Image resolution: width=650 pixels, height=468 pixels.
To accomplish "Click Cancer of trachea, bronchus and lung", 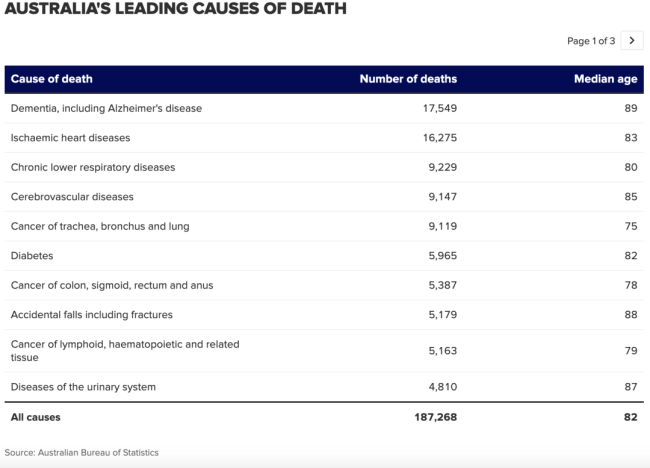I will click(99, 226).
